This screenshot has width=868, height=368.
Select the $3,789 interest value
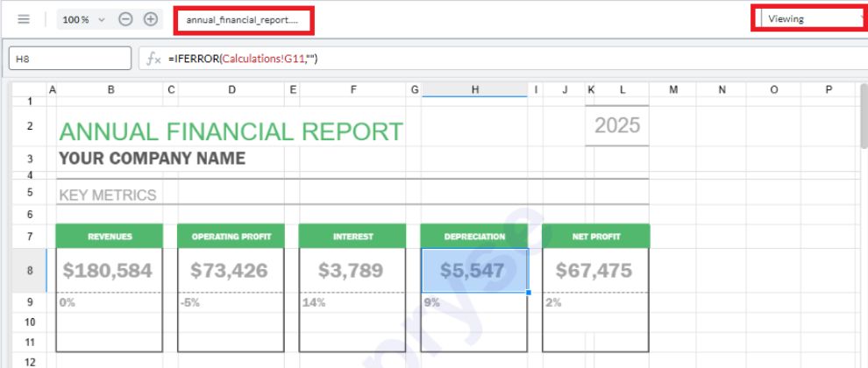(x=351, y=271)
